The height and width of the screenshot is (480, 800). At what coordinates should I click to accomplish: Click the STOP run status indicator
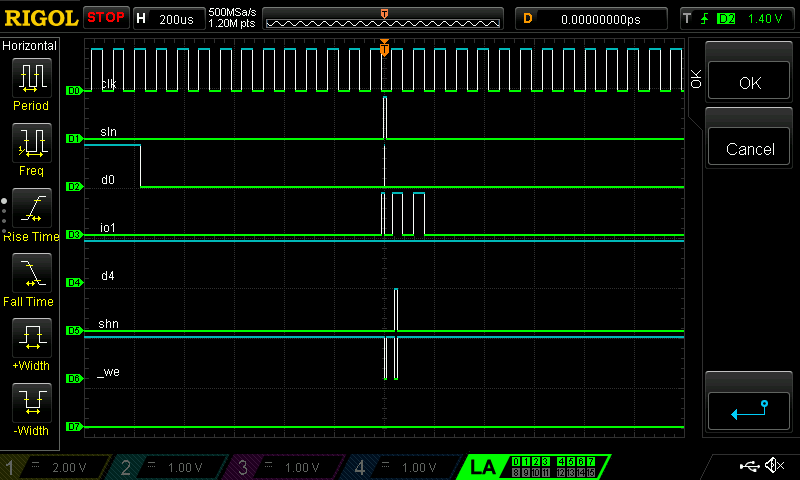pyautogui.click(x=106, y=18)
